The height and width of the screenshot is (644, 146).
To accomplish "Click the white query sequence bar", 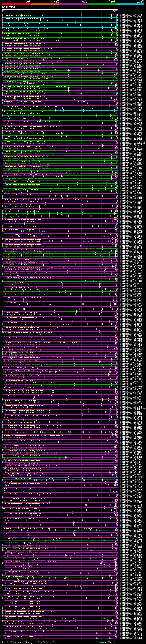I will click(60, 10).
